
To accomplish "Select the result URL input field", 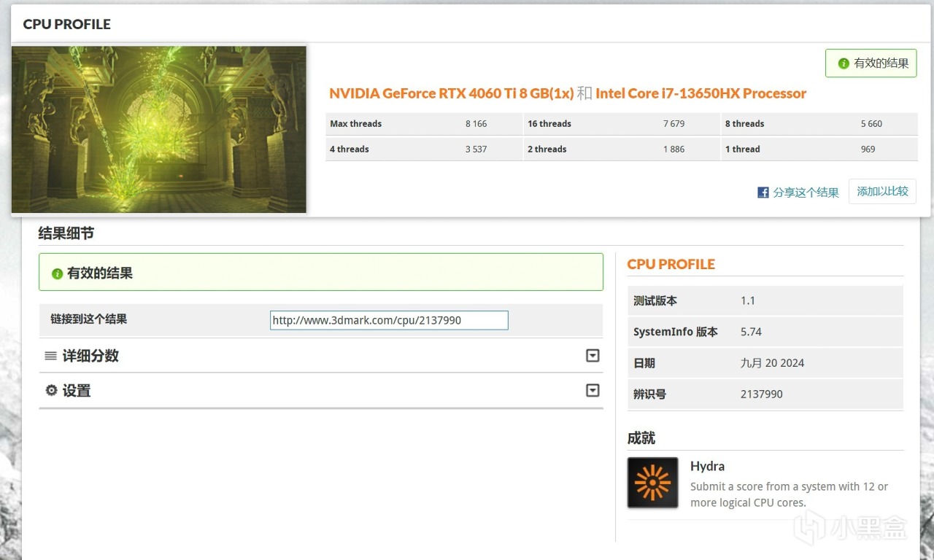I will (389, 320).
